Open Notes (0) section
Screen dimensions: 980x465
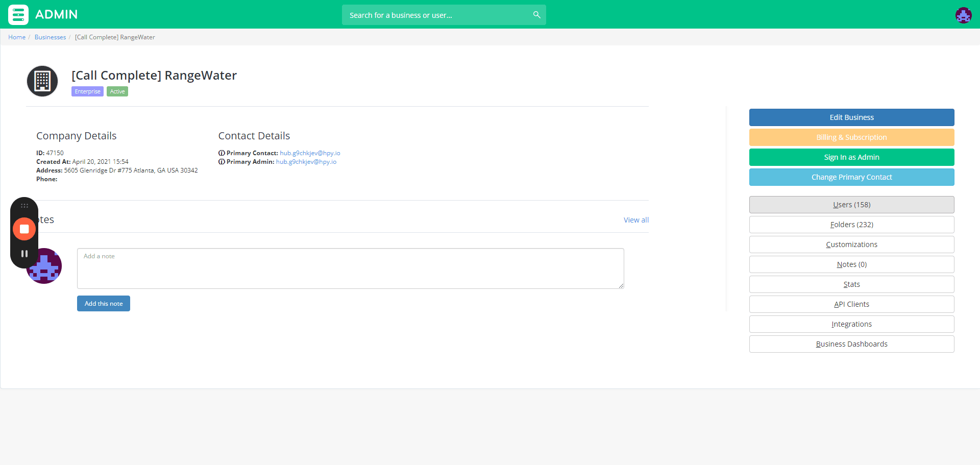pyautogui.click(x=851, y=264)
